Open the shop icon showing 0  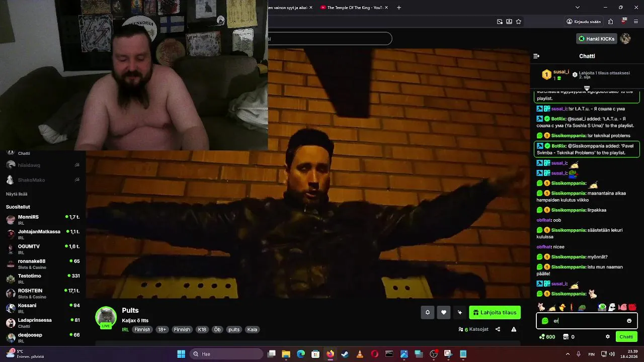[569, 337]
